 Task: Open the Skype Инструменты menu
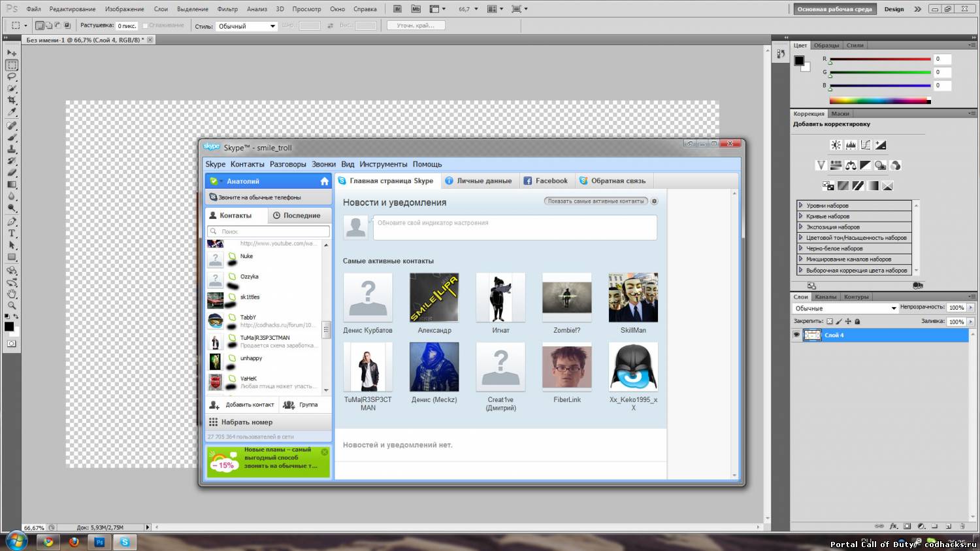tap(383, 164)
